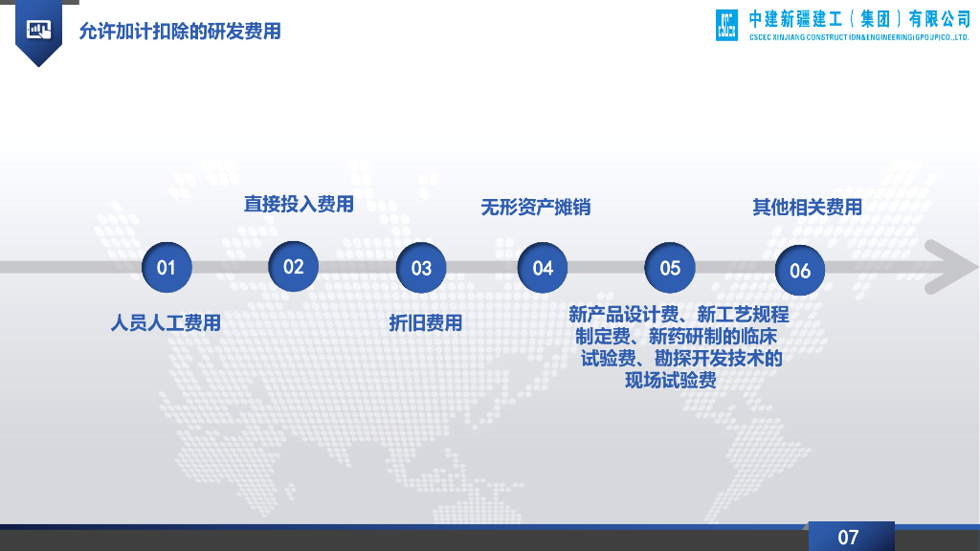
Task: Click the label 折旧费用
Action: coord(426,322)
